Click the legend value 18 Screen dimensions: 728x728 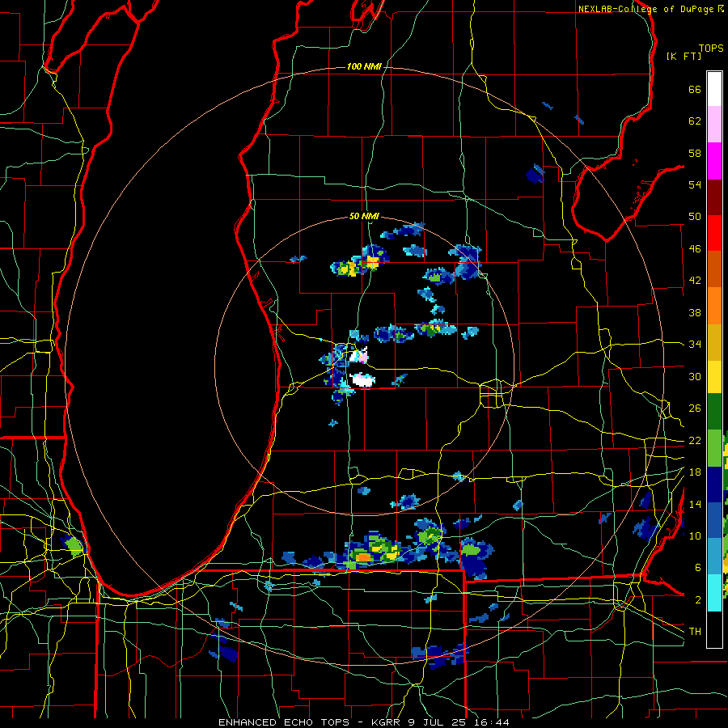(x=695, y=472)
